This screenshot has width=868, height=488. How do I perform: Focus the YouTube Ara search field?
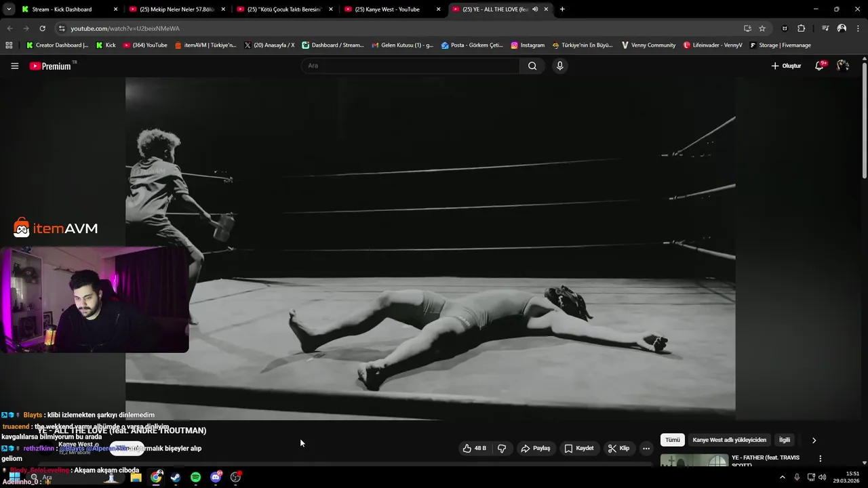pos(410,66)
